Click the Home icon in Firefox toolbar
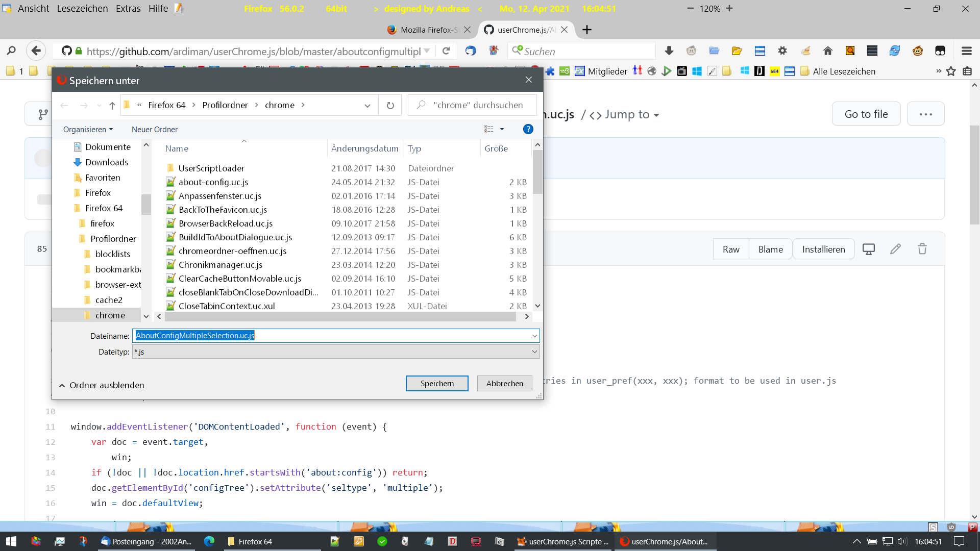 click(x=827, y=51)
